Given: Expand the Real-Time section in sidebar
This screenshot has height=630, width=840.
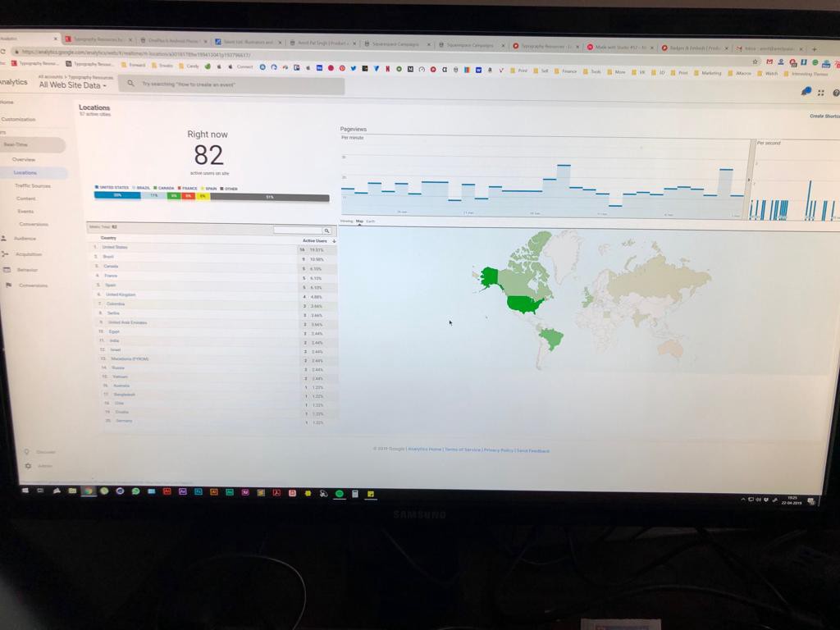Looking at the screenshot, I should 32,144.
